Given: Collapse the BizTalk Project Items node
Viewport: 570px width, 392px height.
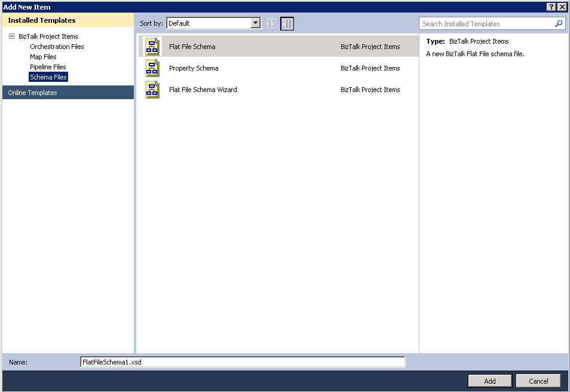Looking at the screenshot, I should tap(11, 36).
